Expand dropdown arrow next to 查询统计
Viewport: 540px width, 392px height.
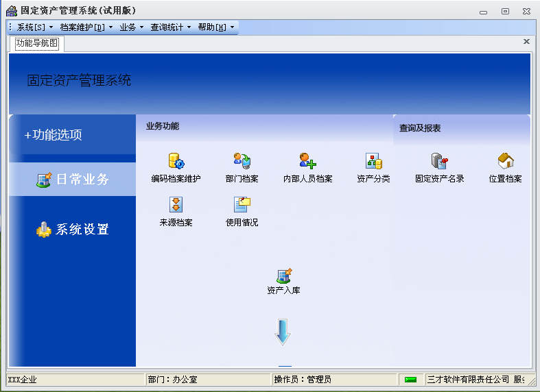pos(189,27)
